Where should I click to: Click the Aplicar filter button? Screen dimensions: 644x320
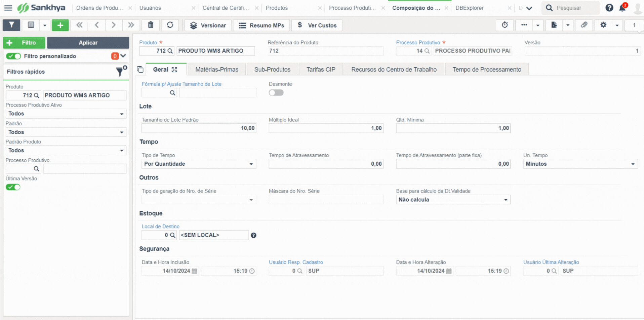pyautogui.click(x=88, y=43)
